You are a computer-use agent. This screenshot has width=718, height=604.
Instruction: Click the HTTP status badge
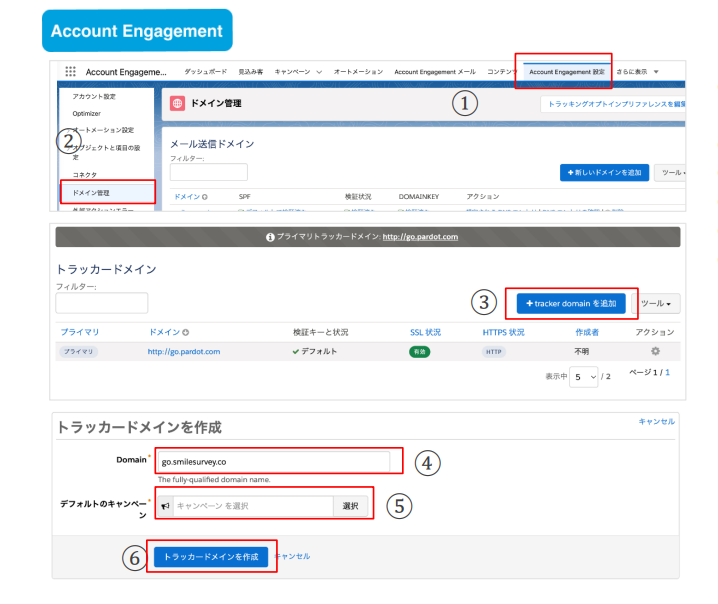(494, 352)
